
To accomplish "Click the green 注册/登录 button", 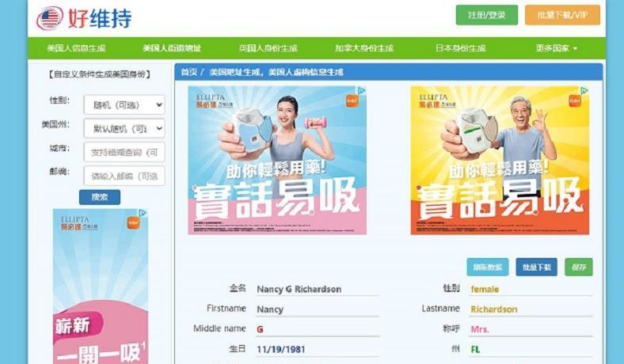I will pos(487,15).
